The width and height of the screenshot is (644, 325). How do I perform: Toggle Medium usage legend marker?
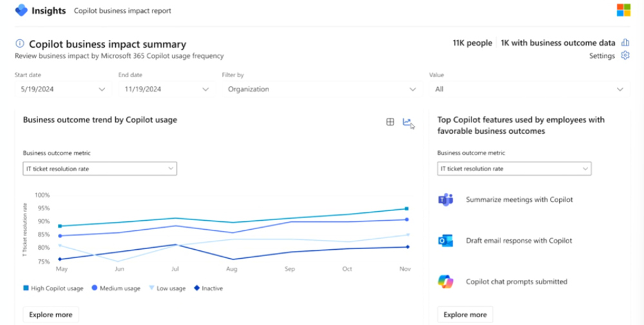95,288
